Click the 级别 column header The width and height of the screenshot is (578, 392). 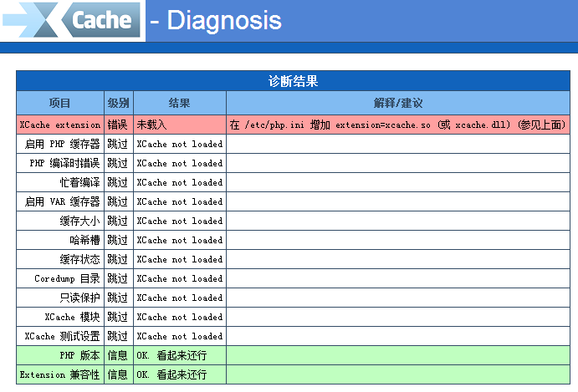[118, 103]
